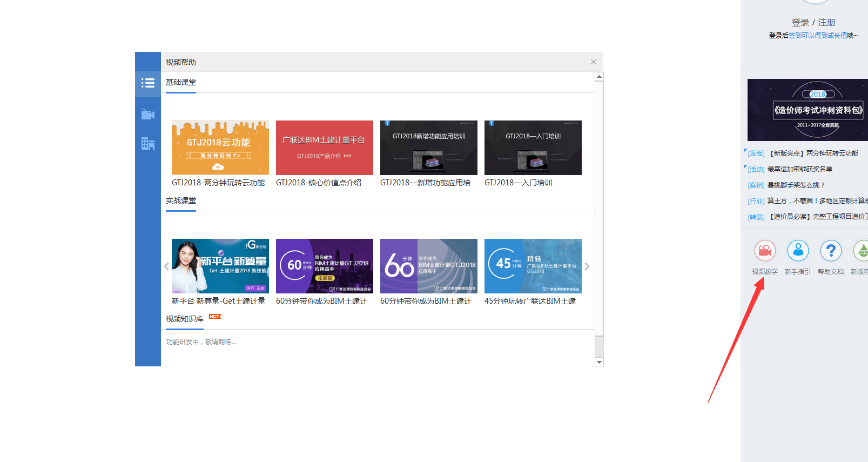Click 45分钟玩转广联达BIM土建 title
The image size is (868, 462).
[530, 301]
